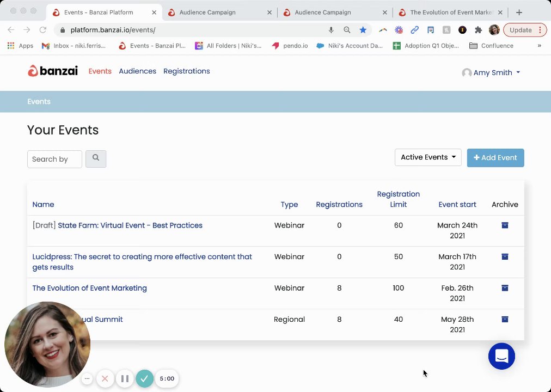Sort by the Name column header

[x=43, y=204]
